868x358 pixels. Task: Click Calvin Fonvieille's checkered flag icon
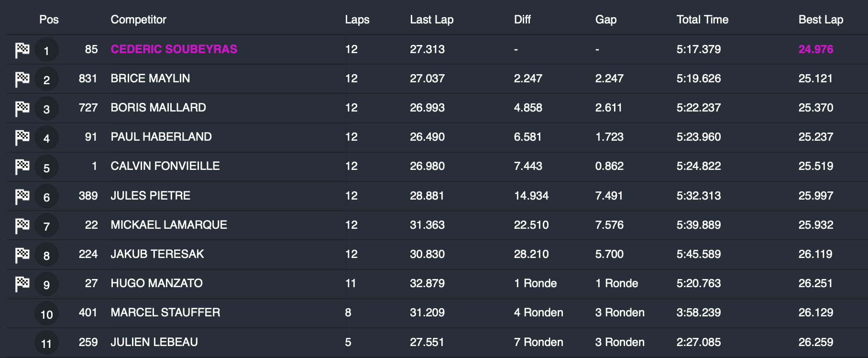pos(22,167)
